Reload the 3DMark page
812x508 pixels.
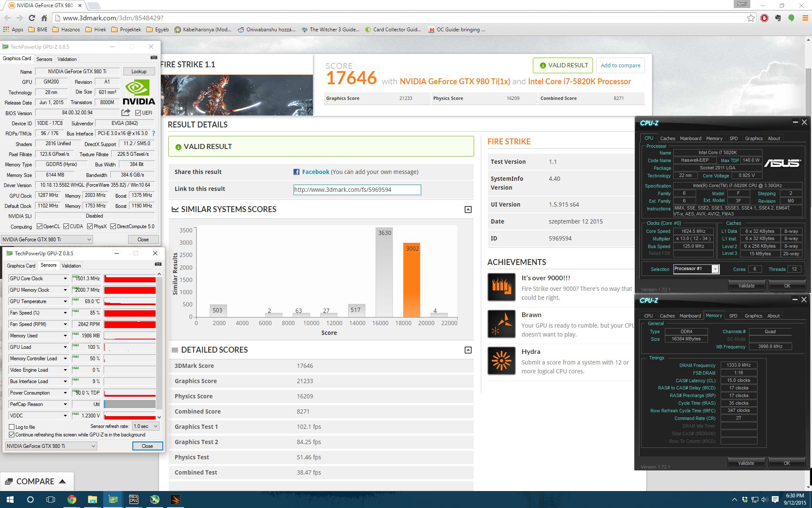(32, 18)
